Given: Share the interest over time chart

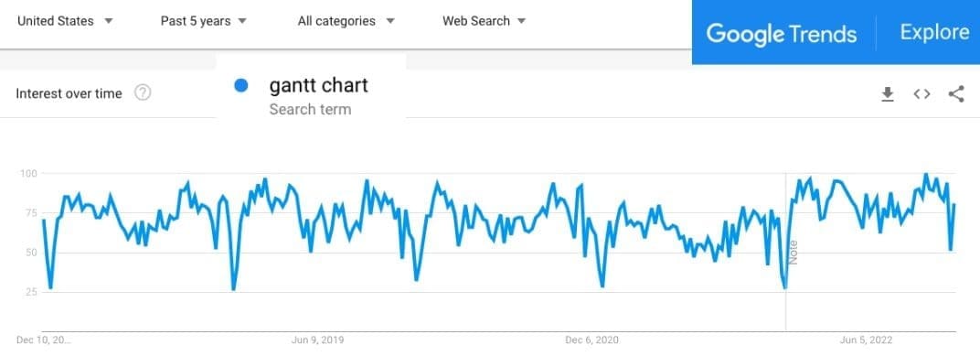Looking at the screenshot, I should 955,94.
